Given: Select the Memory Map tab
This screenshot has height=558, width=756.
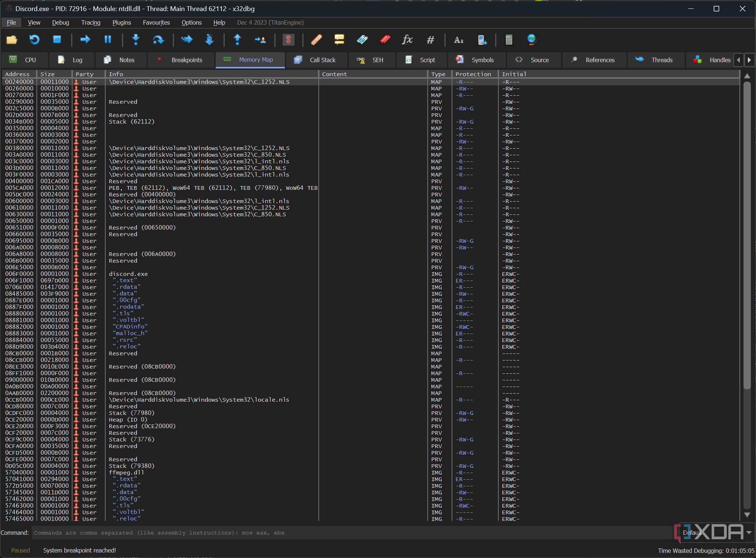Looking at the screenshot, I should coord(250,60).
